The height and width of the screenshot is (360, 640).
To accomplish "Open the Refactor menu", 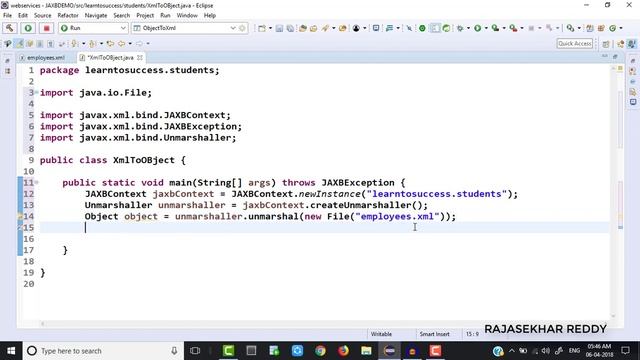I will click(x=68, y=15).
